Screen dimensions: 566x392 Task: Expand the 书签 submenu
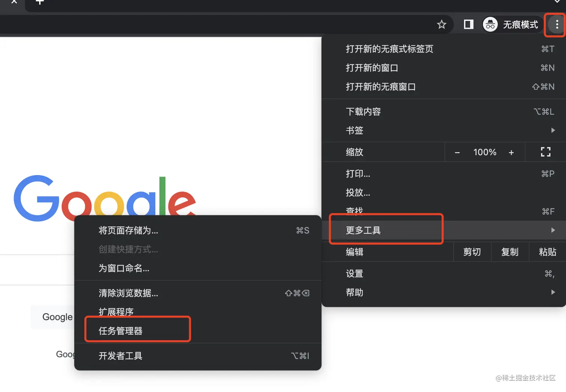click(444, 131)
